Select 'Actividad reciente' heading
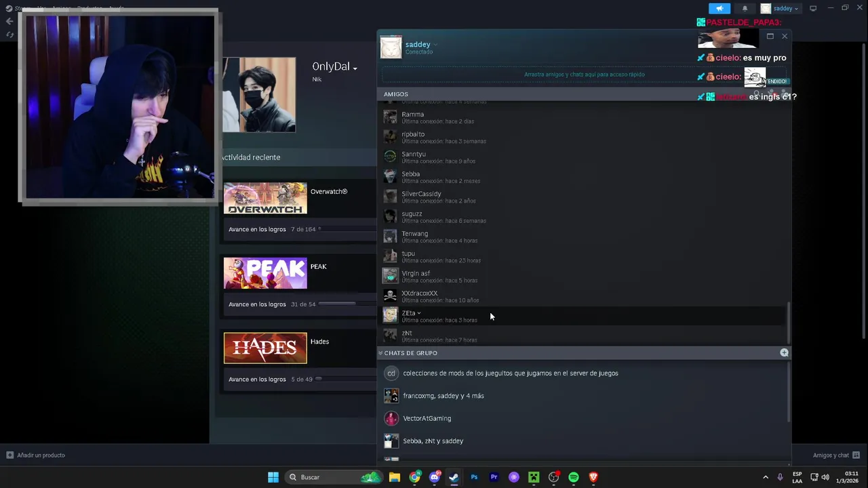868x488 pixels. [x=250, y=157]
